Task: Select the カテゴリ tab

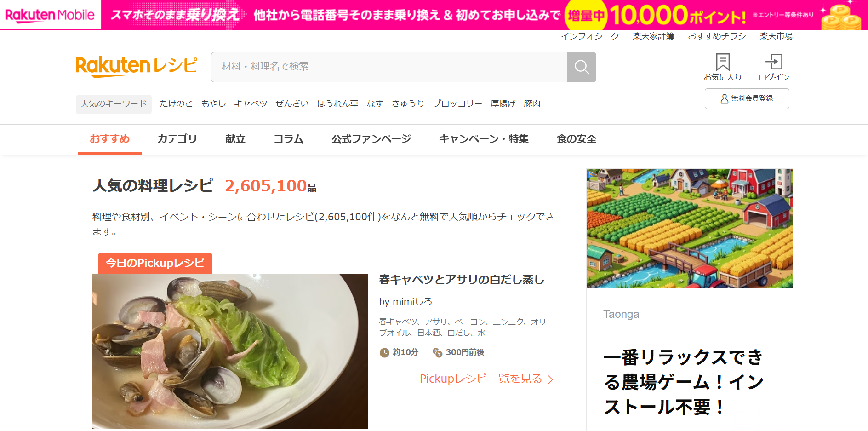Action: (177, 139)
